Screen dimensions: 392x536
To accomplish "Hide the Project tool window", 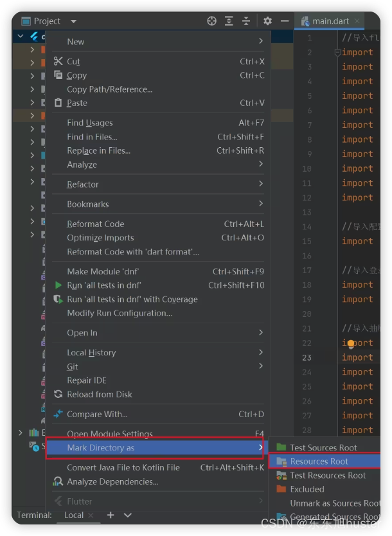I will (x=283, y=21).
